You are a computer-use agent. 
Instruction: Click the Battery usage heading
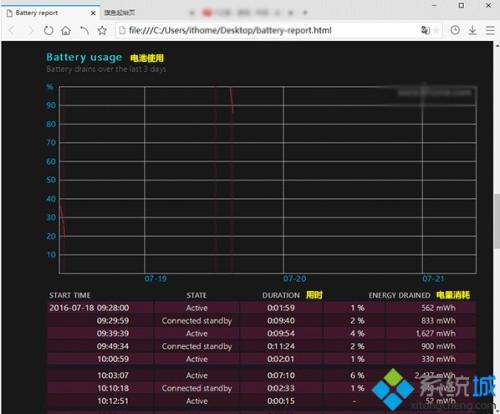pyautogui.click(x=84, y=57)
